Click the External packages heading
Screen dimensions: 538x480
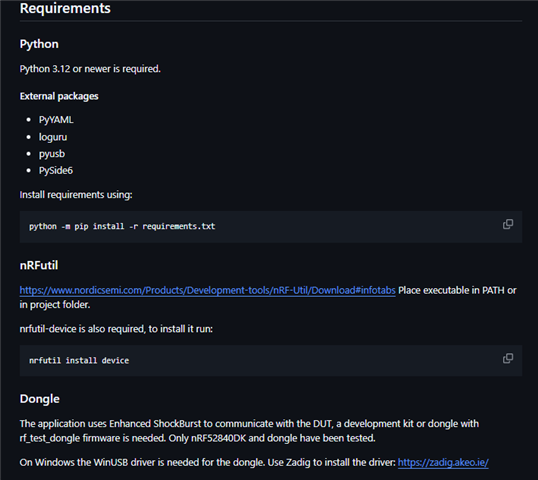click(x=59, y=96)
